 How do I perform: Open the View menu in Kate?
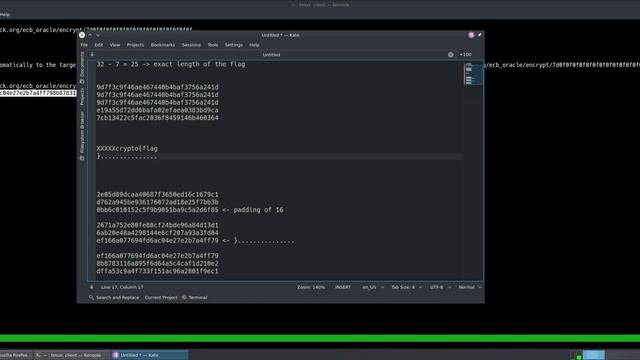[115, 45]
